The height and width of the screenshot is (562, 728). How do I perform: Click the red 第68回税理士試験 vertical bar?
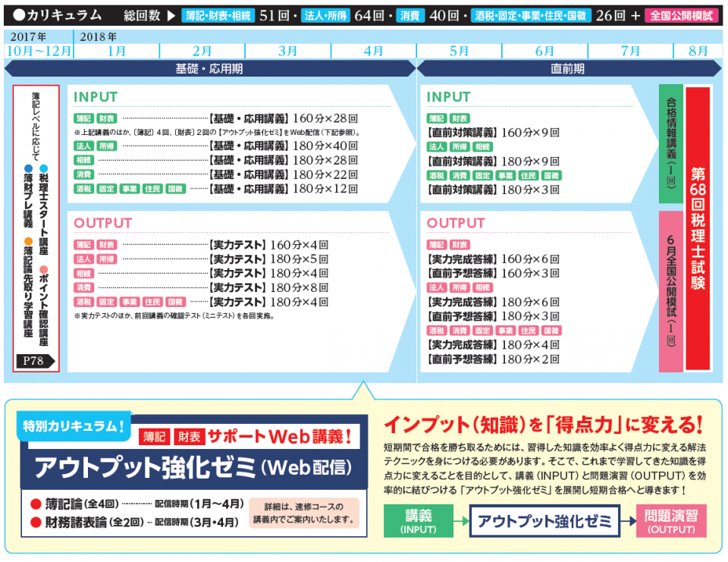point(698,228)
